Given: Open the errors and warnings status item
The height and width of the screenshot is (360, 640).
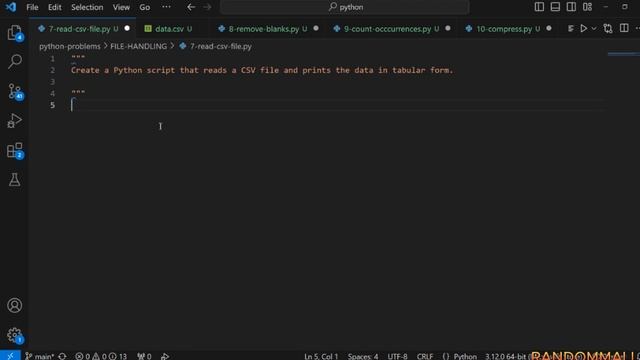Looking at the screenshot, I should point(101,356).
